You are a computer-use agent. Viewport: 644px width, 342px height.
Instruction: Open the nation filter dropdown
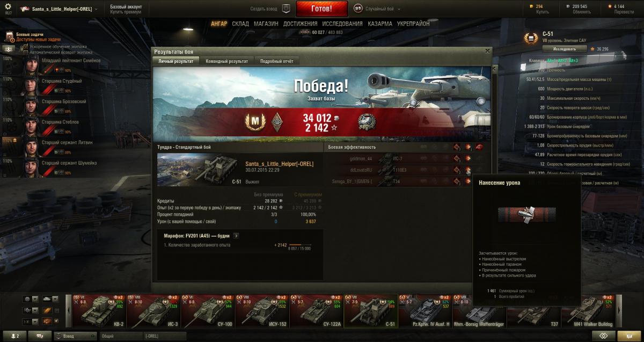[30, 299]
